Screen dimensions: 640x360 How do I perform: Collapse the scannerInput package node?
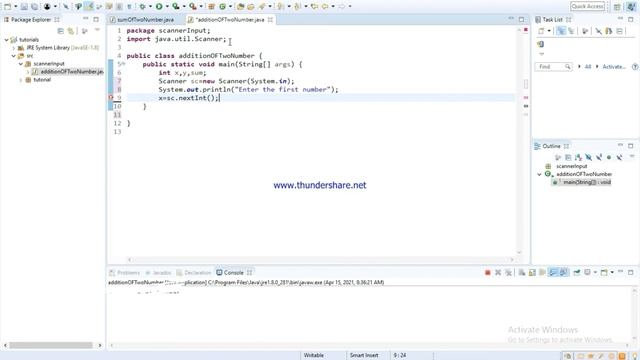[20, 64]
